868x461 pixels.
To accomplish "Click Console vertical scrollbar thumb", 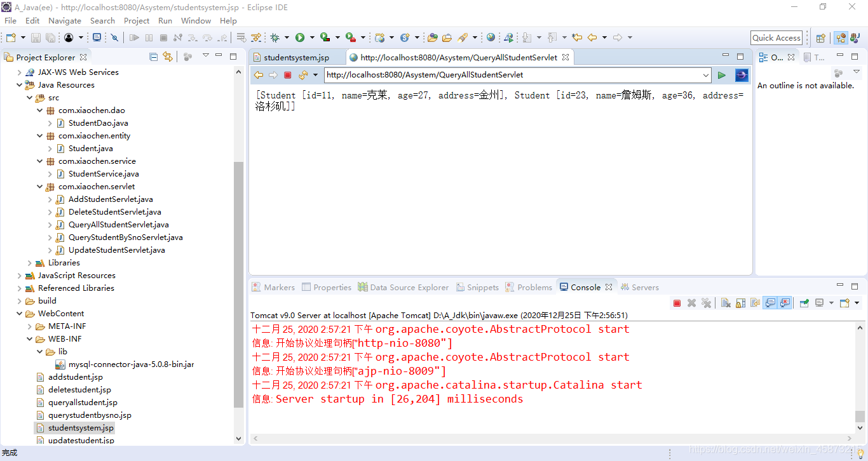I will pos(860,416).
